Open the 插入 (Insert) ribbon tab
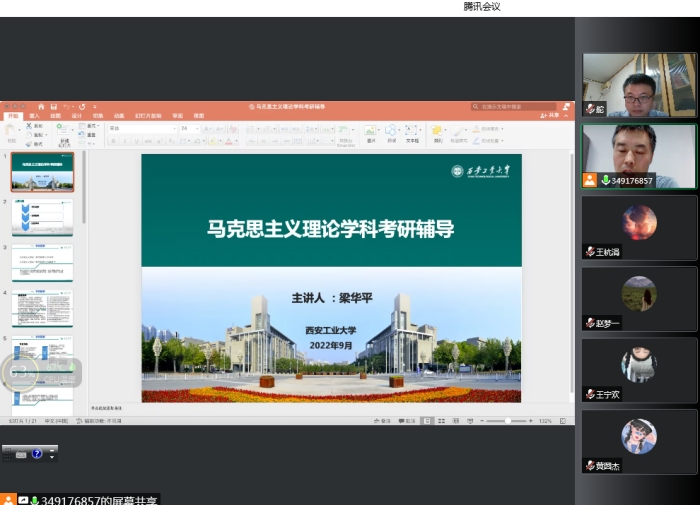The image size is (700, 505). coord(35,116)
